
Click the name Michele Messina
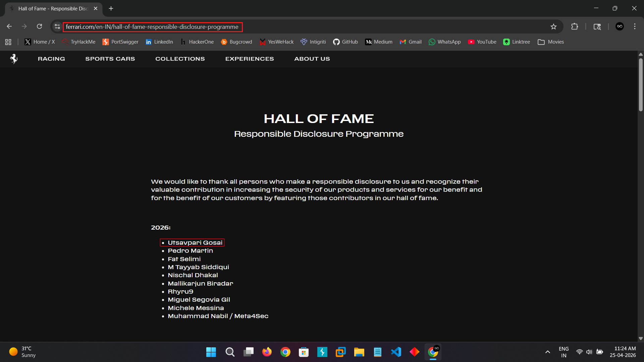click(196, 308)
